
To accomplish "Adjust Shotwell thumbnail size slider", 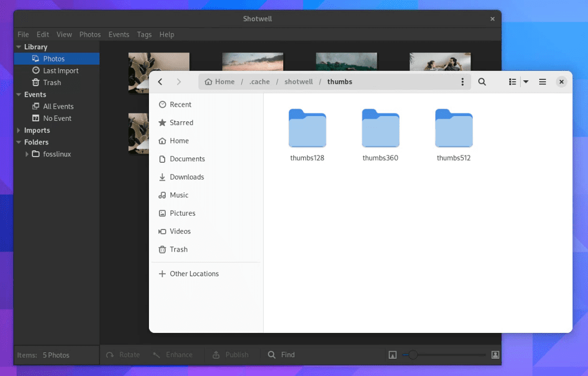I will [x=444, y=355].
